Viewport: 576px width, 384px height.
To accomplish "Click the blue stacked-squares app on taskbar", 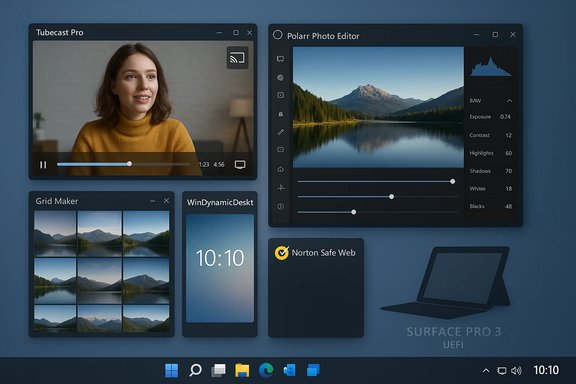I will (x=313, y=370).
